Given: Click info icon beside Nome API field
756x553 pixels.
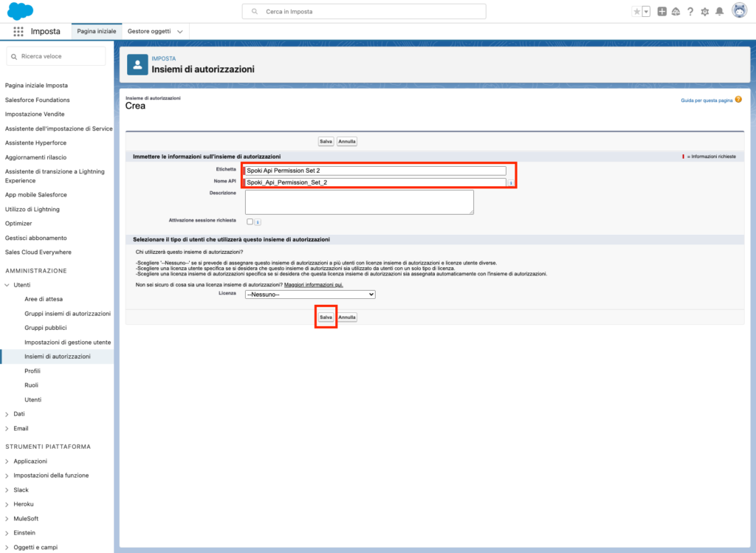Looking at the screenshot, I should (511, 182).
